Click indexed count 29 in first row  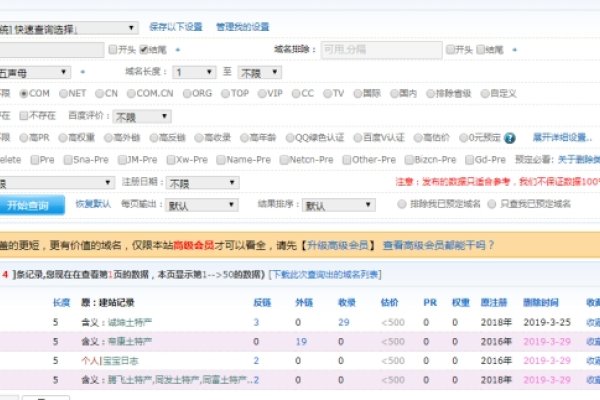344,322
